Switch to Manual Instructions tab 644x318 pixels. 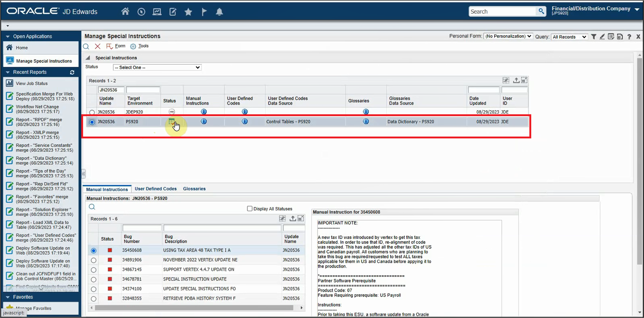pos(107,189)
